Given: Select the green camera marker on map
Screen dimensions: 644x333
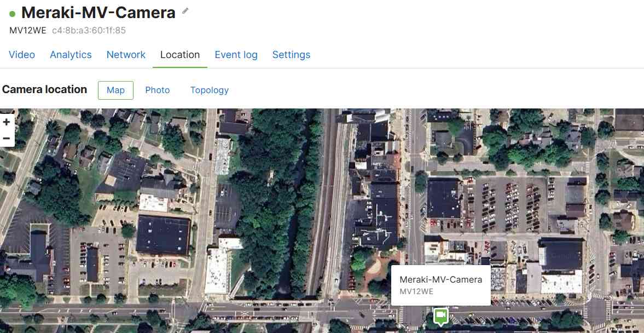Looking at the screenshot, I should point(440,317).
